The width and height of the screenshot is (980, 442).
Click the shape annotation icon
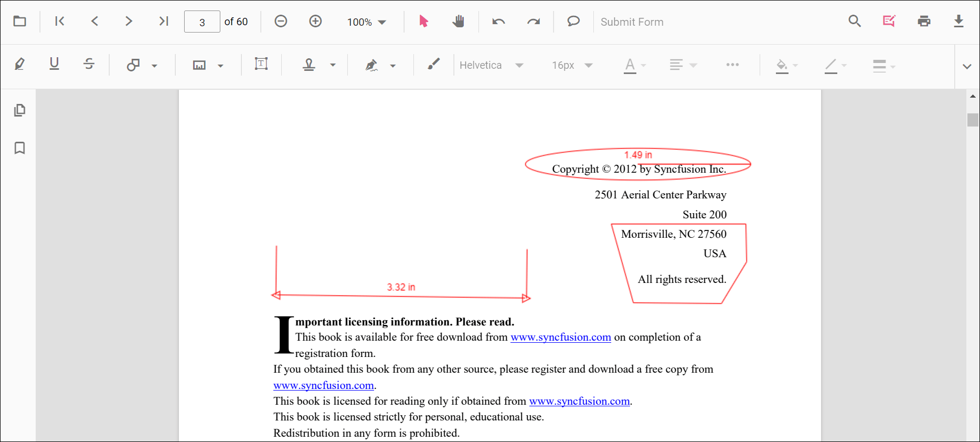pyautogui.click(x=133, y=65)
